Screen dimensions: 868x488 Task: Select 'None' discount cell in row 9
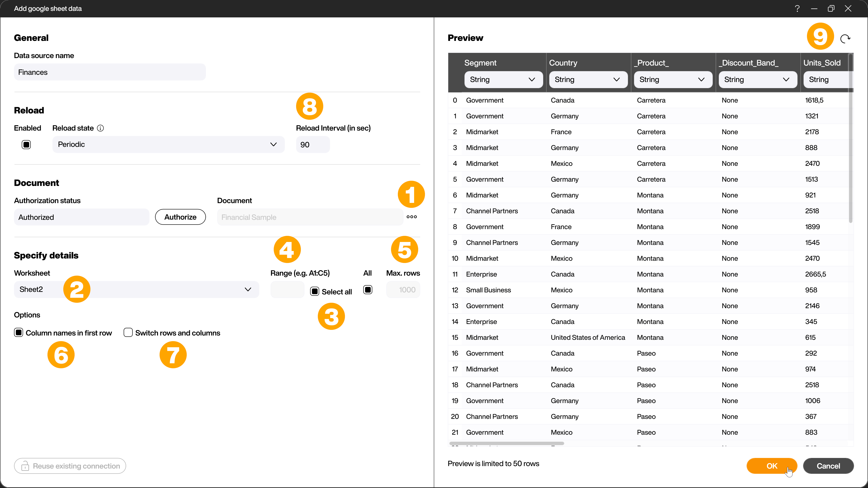(729, 242)
